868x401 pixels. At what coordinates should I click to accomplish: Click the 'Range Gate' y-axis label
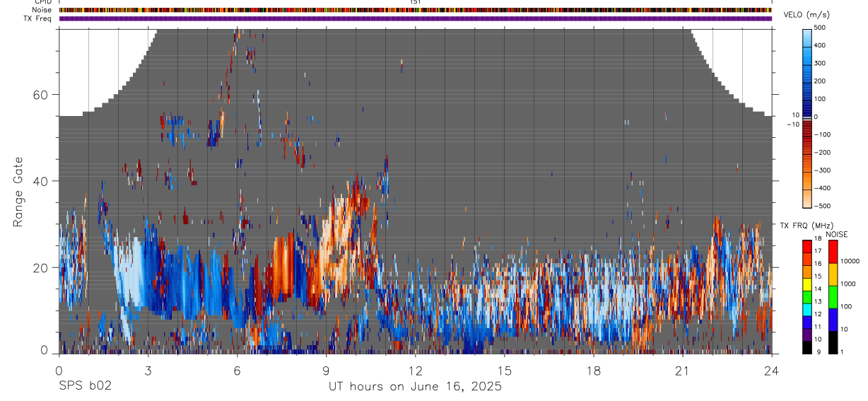point(18,192)
